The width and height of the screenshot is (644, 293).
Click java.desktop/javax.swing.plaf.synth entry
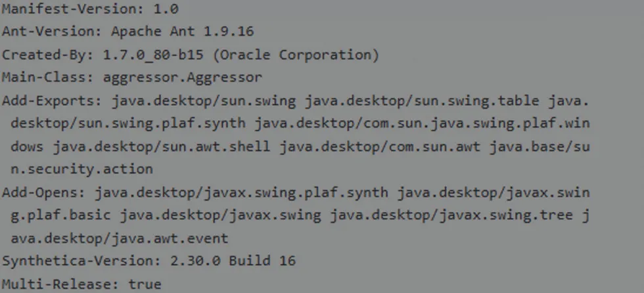click(x=242, y=192)
